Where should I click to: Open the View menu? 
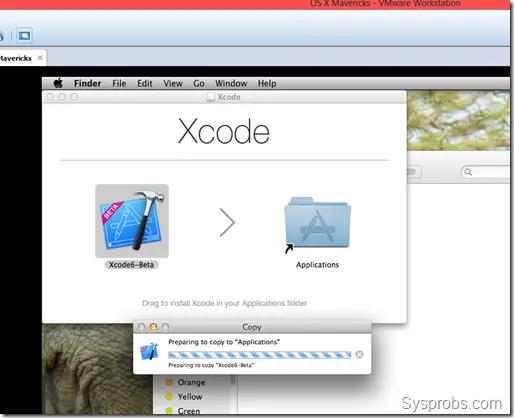173,83
